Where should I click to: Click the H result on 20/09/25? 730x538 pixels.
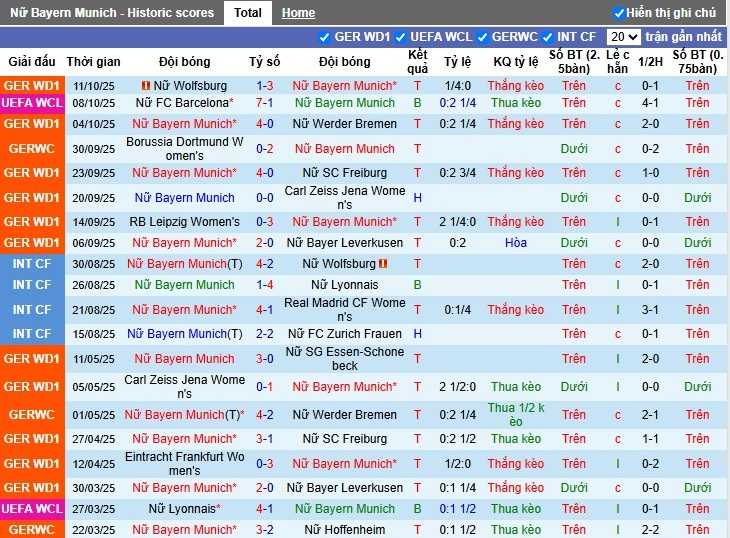tap(417, 198)
